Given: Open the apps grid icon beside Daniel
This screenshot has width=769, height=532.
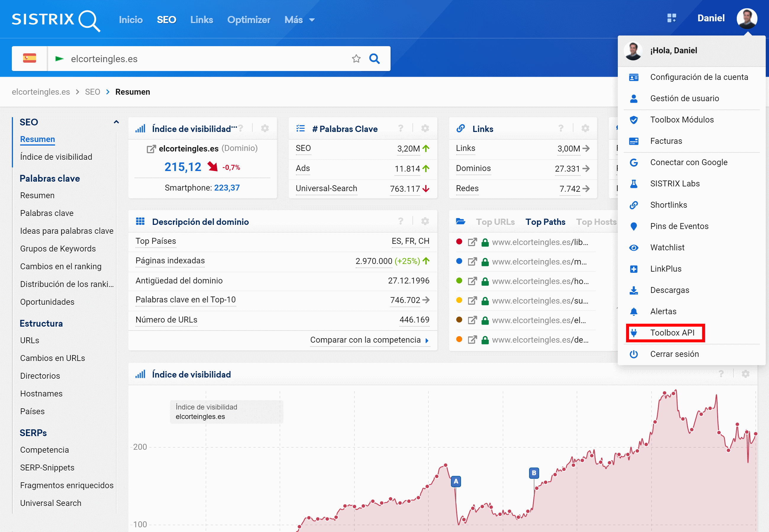Looking at the screenshot, I should click(671, 18).
